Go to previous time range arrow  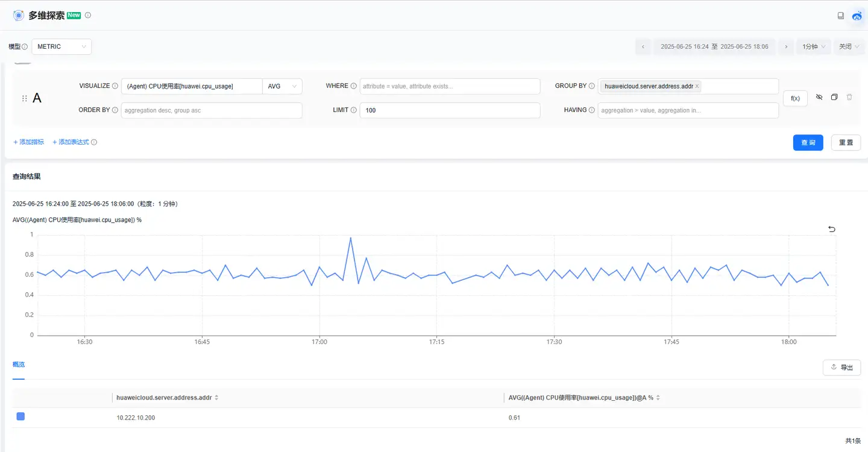click(x=643, y=46)
